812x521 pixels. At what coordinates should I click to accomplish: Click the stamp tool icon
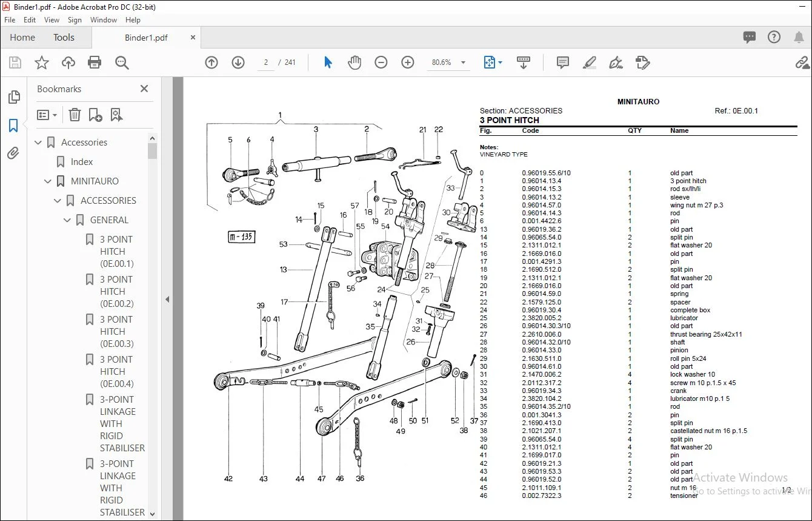pos(642,62)
